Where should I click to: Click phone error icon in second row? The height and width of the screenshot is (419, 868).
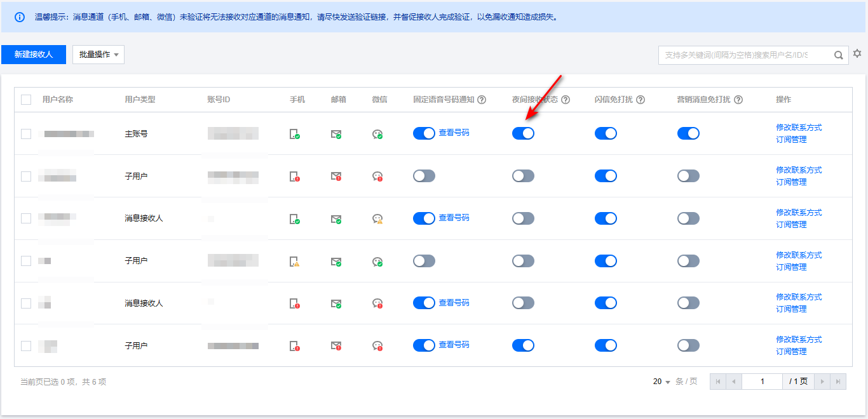[294, 176]
